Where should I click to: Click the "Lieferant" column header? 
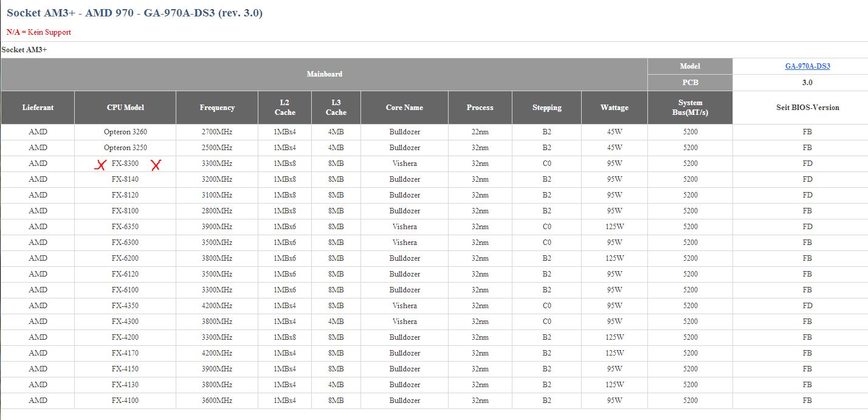pos(38,108)
